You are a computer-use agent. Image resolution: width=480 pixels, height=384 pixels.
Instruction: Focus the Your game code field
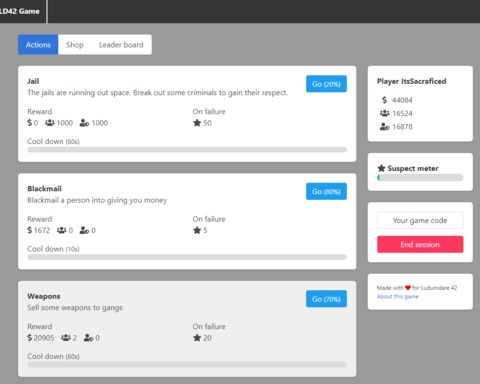420,220
